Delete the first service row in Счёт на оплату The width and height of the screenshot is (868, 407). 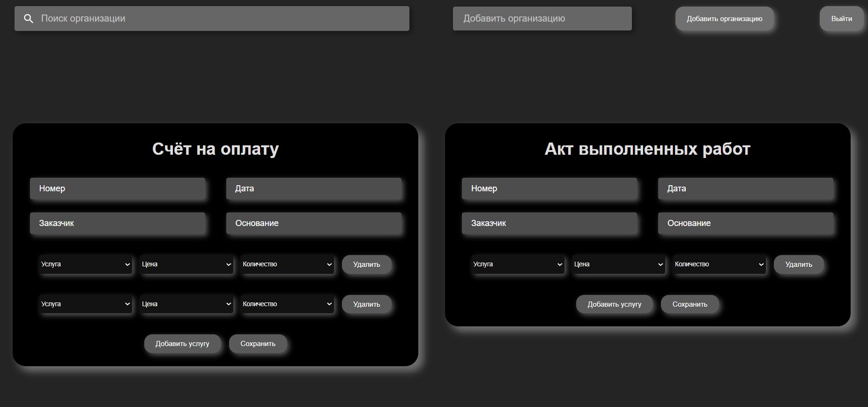click(366, 264)
